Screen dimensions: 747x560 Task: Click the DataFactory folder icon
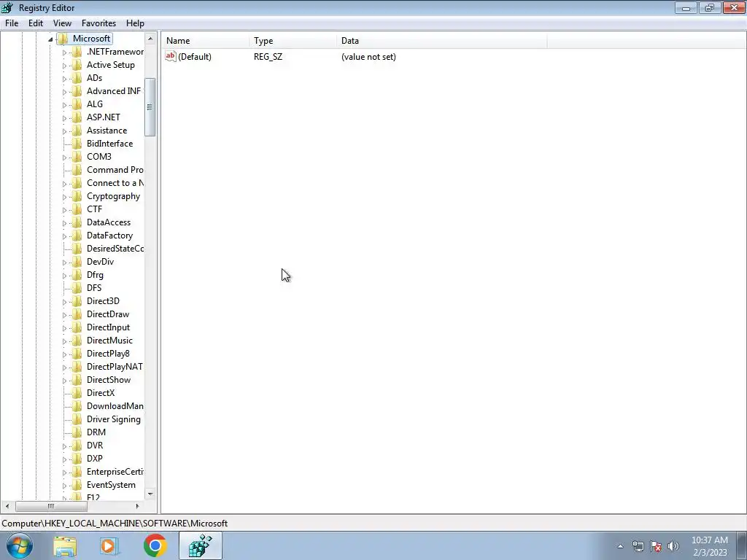coord(77,236)
